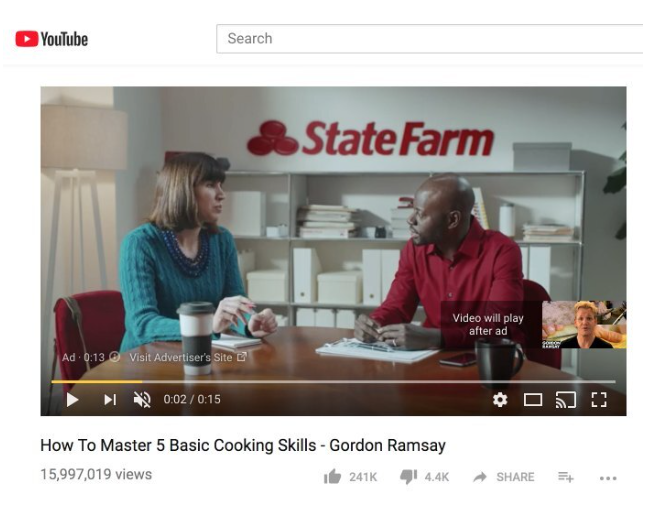Image resolution: width=662 pixels, height=510 pixels.
Task: Skip to next video button
Action: (110, 399)
